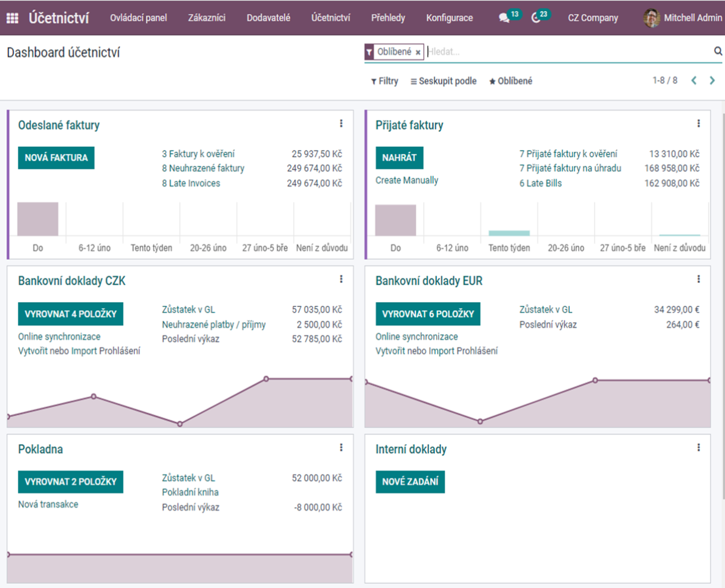Click Neuhrazené platby / příjmy in CZK card
This screenshot has height=588, width=725.
tap(214, 325)
